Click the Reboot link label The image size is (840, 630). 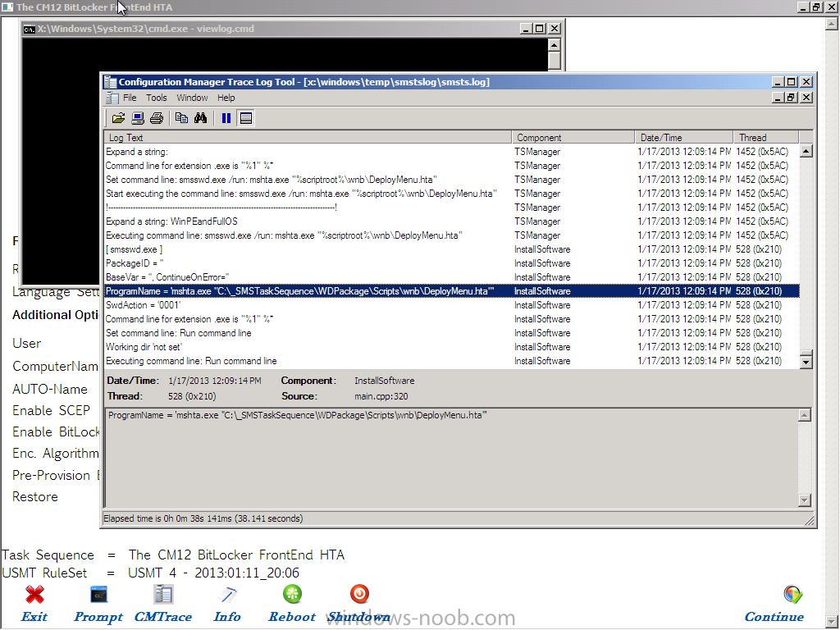(292, 617)
